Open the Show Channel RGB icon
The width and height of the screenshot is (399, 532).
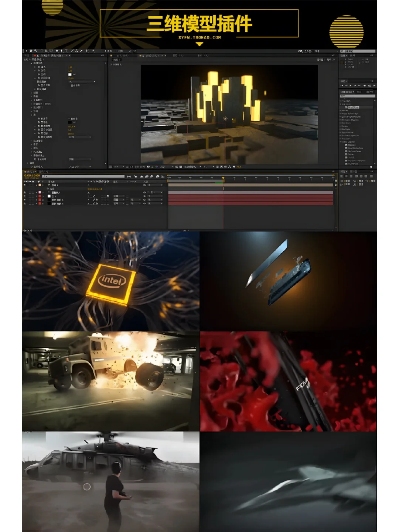(157, 167)
